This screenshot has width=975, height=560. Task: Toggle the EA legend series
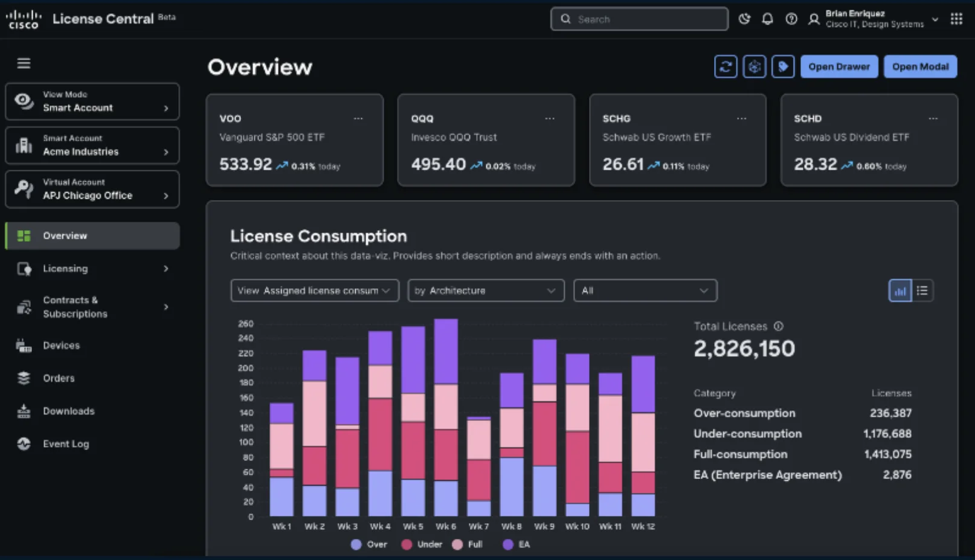click(516, 544)
